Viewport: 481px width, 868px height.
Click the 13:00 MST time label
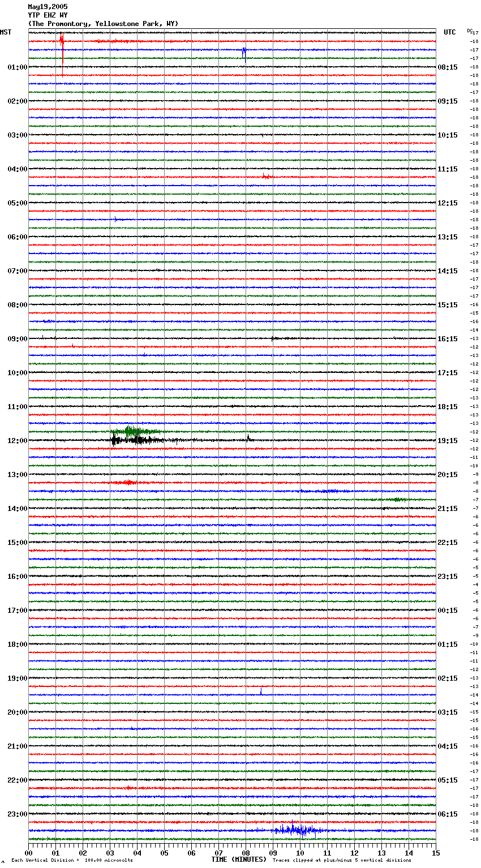(18, 475)
